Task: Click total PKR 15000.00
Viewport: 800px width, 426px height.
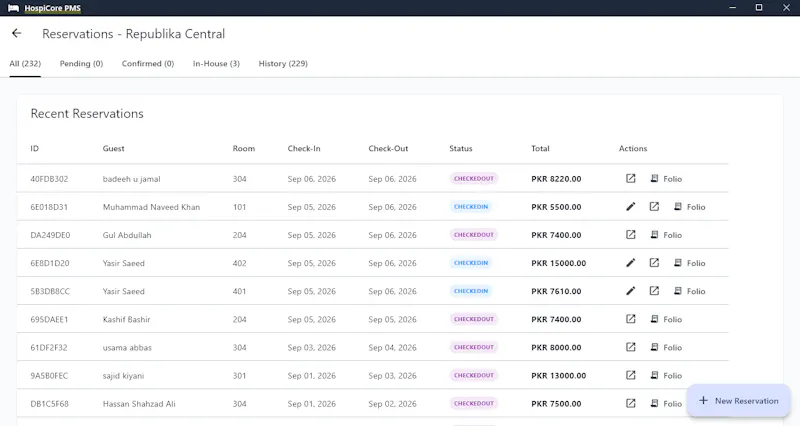Action: point(558,263)
